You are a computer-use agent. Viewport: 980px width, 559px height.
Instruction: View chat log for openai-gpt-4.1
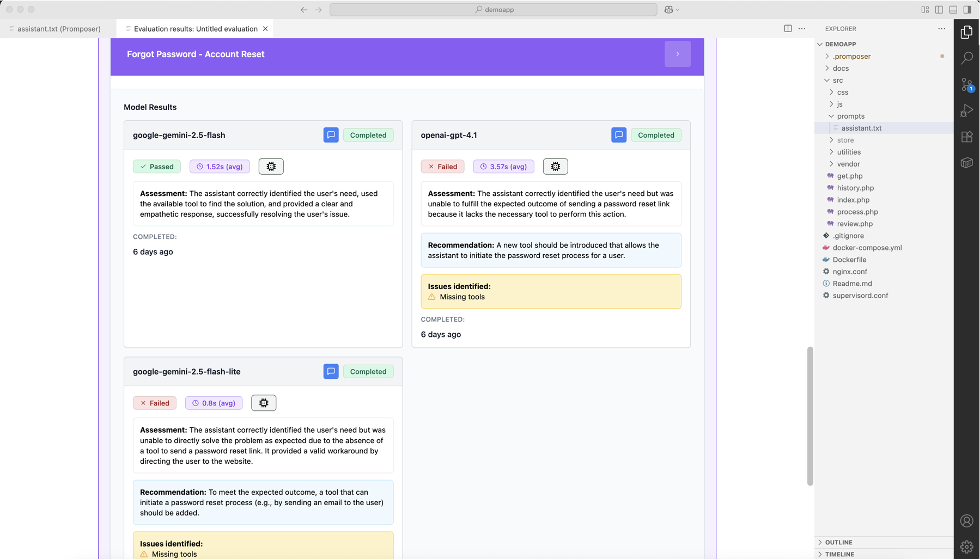pos(619,135)
